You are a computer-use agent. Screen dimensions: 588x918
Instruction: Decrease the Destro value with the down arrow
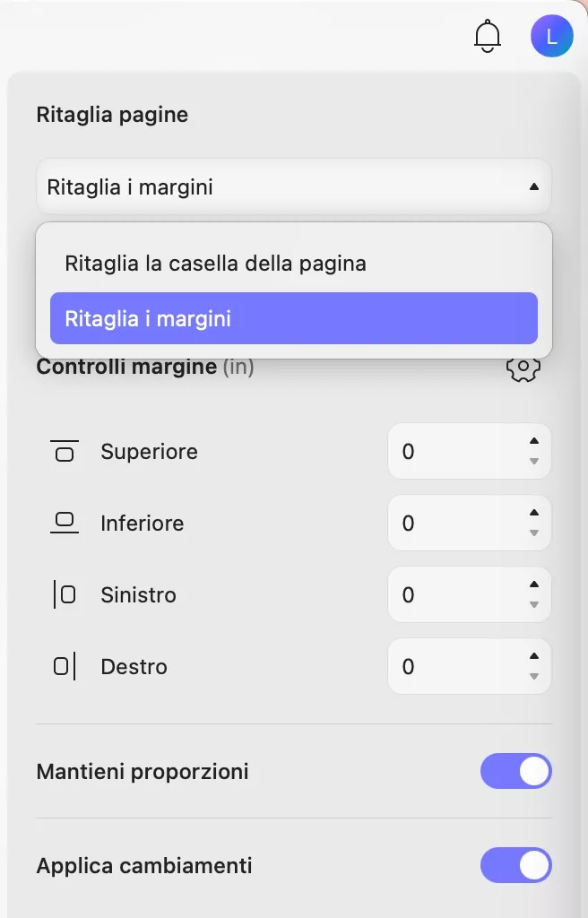pyautogui.click(x=533, y=677)
